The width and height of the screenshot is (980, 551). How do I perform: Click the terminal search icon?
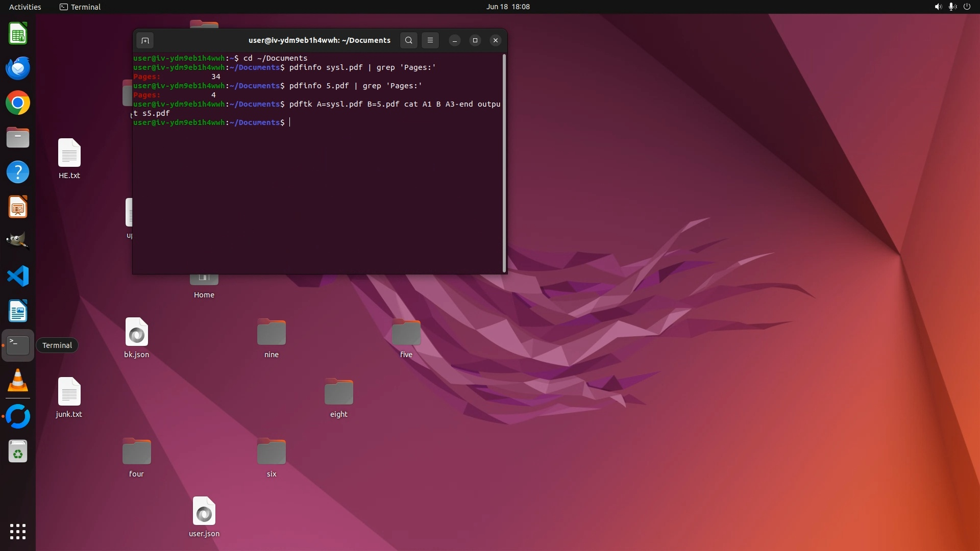coord(408,40)
